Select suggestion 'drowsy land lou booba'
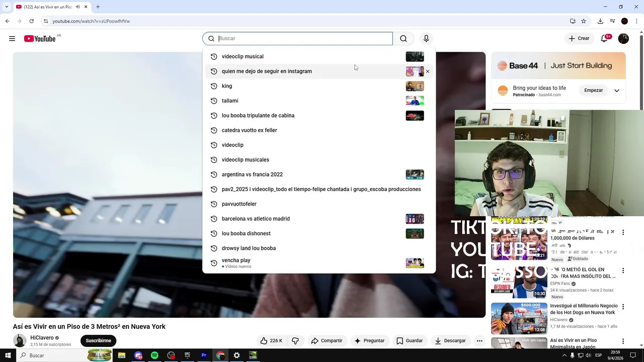The width and height of the screenshot is (644, 362). (x=319, y=248)
